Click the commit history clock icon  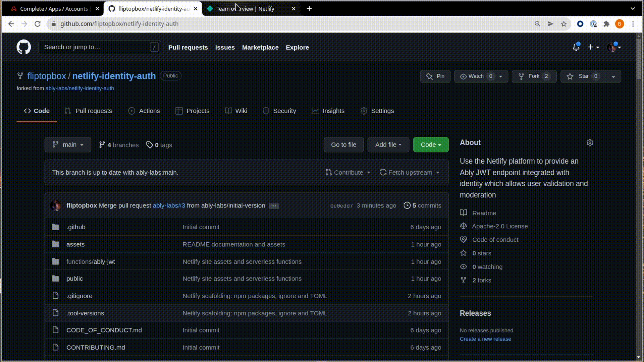pyautogui.click(x=407, y=205)
